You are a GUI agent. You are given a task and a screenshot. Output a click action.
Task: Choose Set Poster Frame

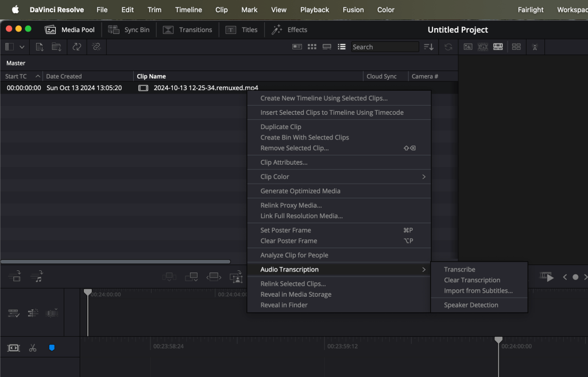[339, 230]
